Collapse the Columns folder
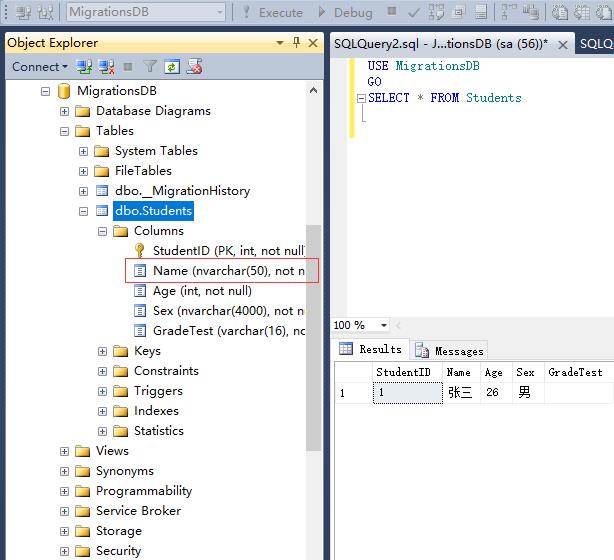The image size is (614, 560). (x=103, y=231)
